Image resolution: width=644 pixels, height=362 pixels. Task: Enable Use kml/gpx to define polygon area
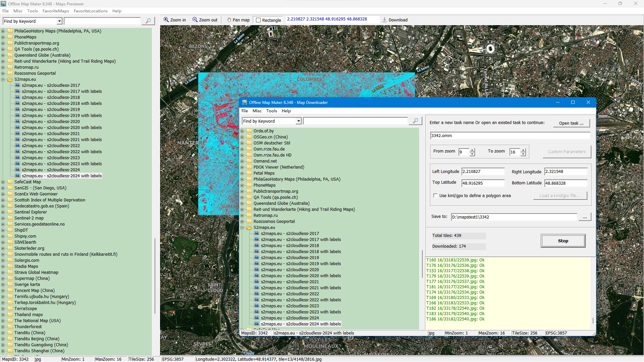[x=435, y=196]
